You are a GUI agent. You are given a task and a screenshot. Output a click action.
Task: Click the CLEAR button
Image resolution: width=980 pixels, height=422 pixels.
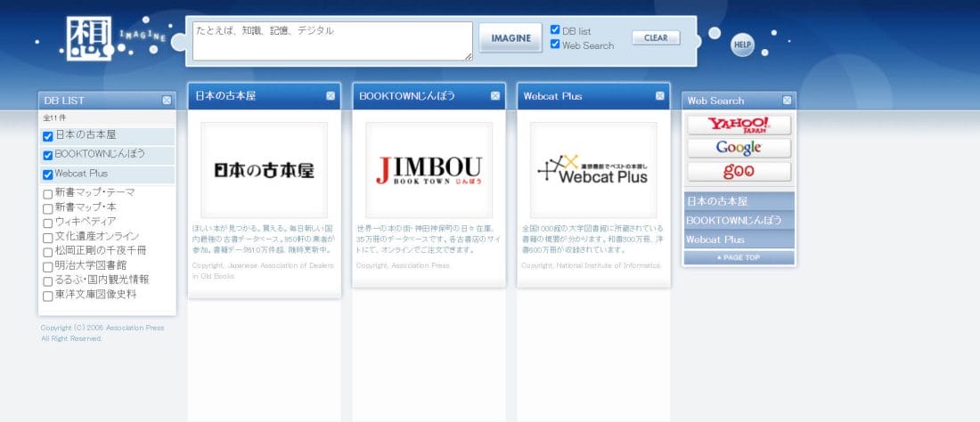coord(656,37)
